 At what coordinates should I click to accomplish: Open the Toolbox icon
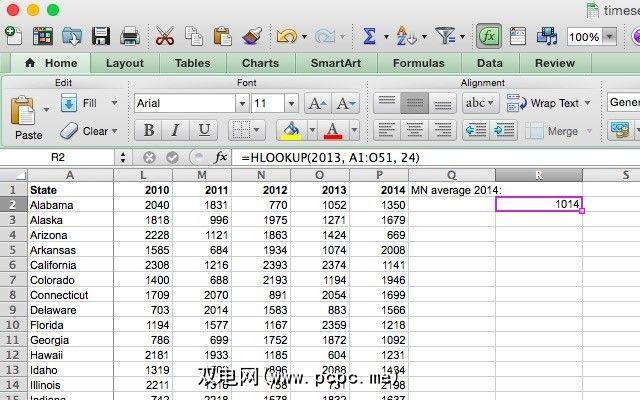pos(518,36)
